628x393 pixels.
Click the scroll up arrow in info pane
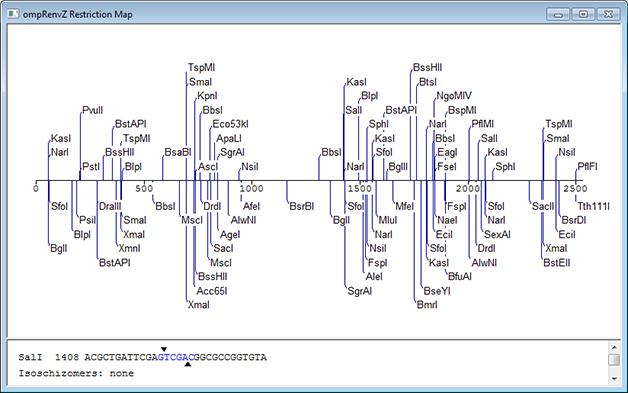(x=614, y=347)
